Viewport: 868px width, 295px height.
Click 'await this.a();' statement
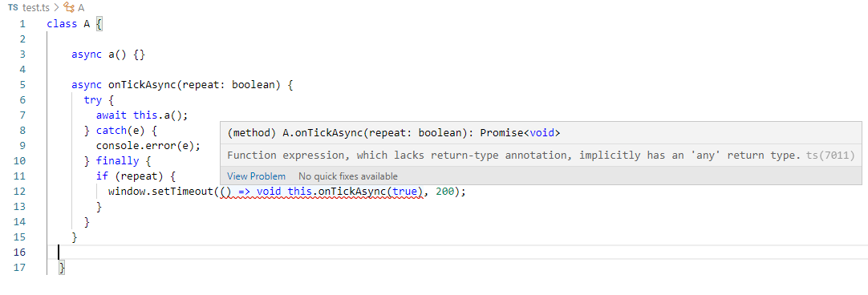click(x=142, y=115)
